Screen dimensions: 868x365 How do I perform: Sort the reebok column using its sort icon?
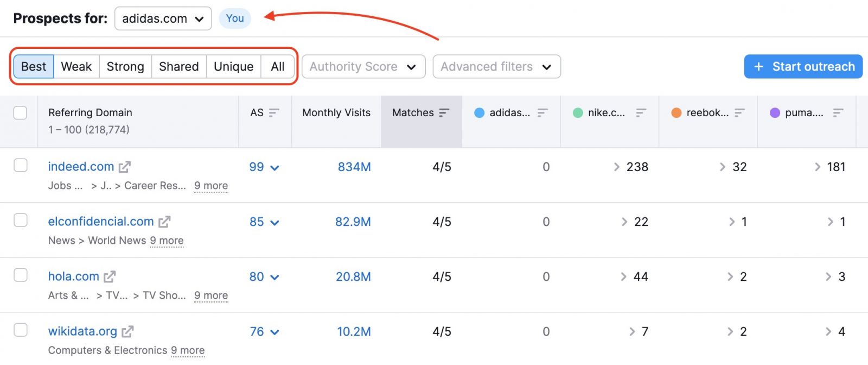click(739, 112)
